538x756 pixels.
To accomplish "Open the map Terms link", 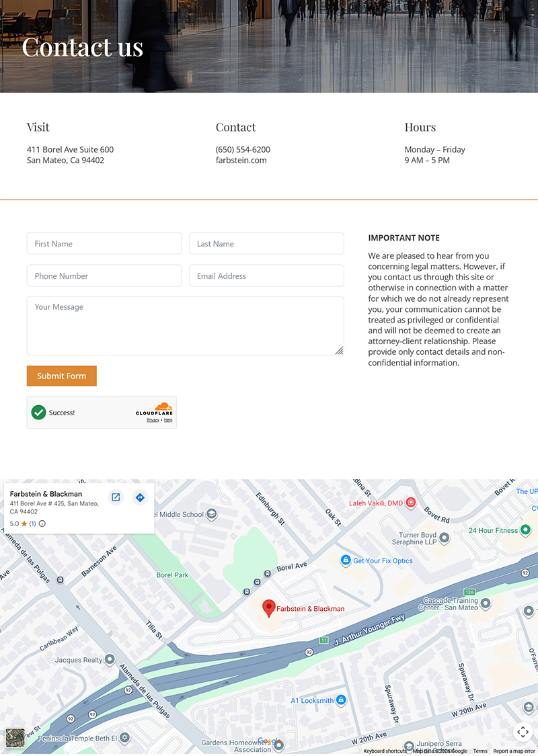I will click(480, 751).
